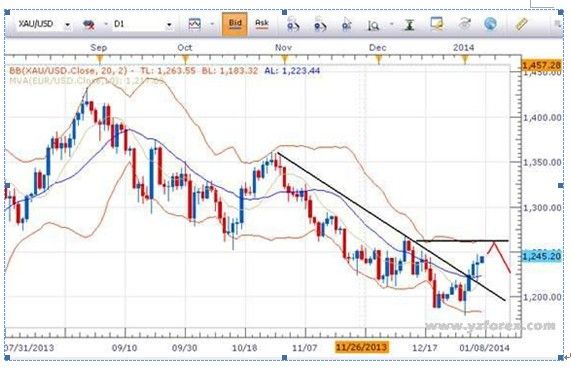Screen dimensions: 571x368
Task: Click the Nov month label
Action: pyautogui.click(x=283, y=48)
